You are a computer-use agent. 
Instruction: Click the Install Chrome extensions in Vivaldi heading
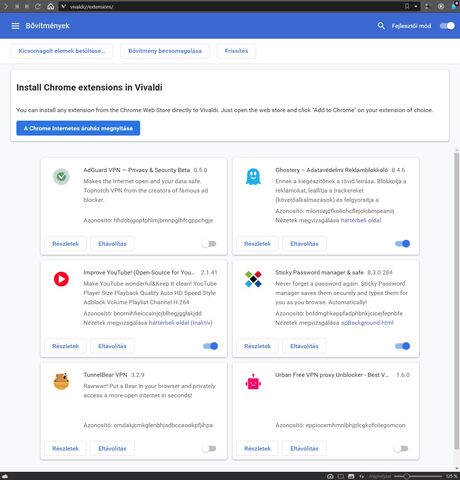click(x=89, y=88)
